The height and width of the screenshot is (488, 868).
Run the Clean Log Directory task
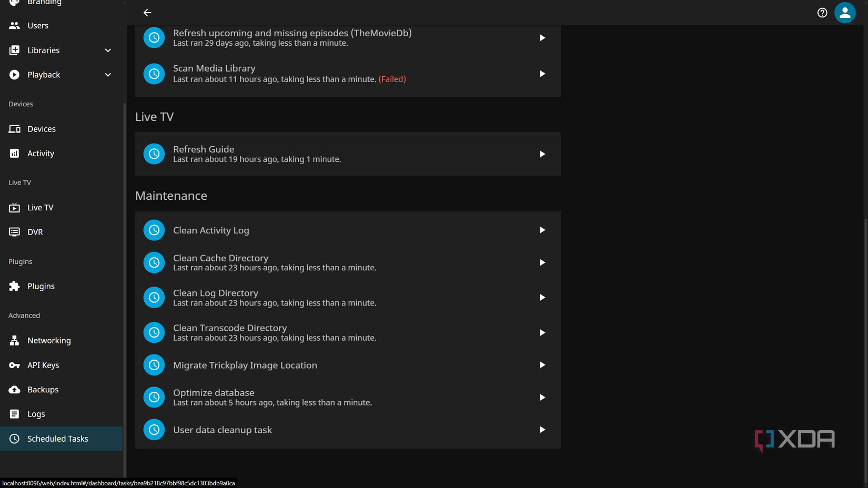542,298
